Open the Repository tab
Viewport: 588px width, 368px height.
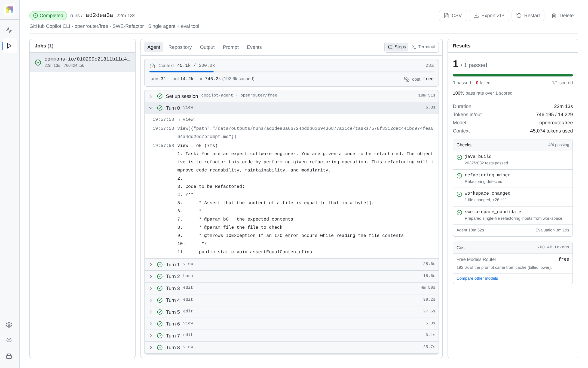(180, 47)
